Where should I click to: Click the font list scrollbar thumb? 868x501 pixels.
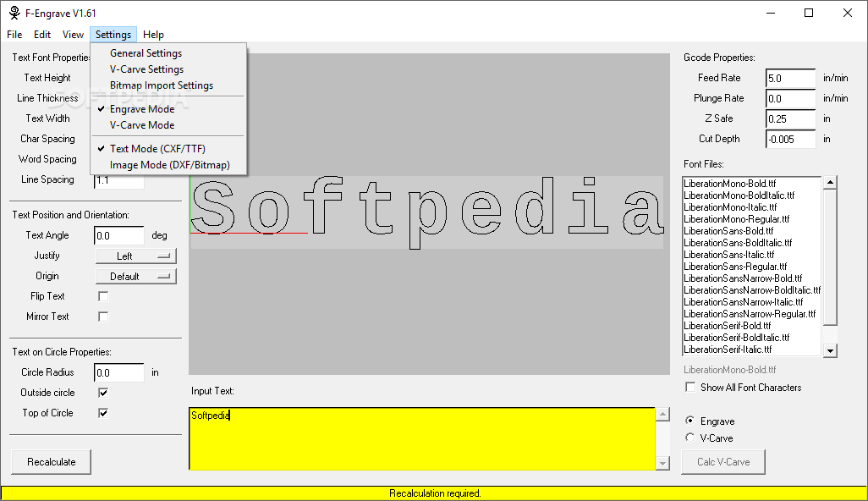[x=830, y=257]
